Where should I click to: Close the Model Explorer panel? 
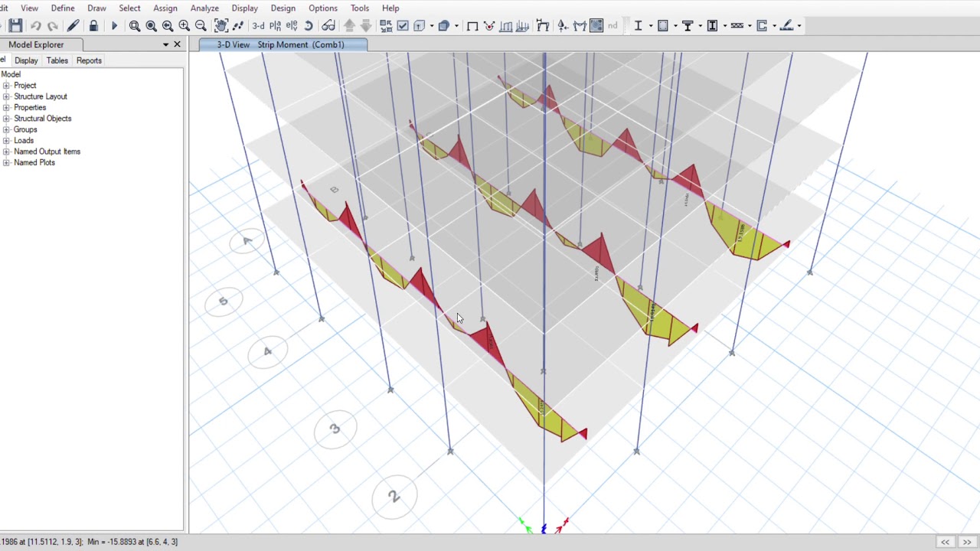click(x=177, y=44)
